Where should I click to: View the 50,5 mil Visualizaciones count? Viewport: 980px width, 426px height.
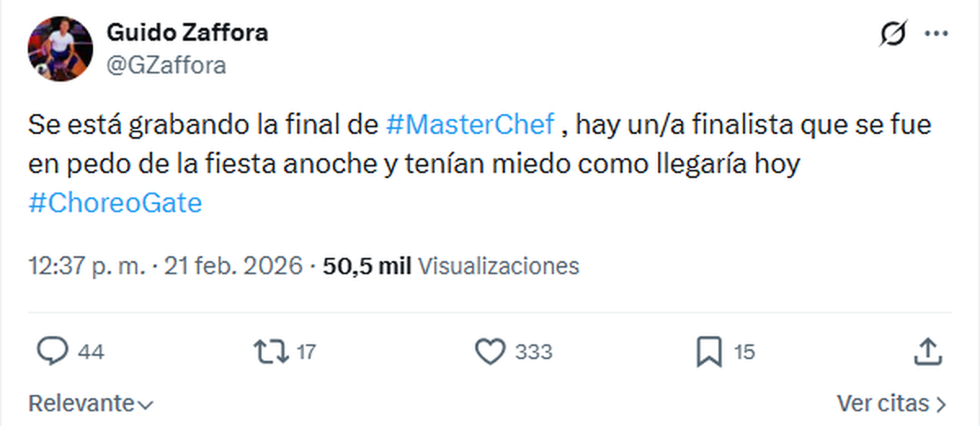[451, 266]
